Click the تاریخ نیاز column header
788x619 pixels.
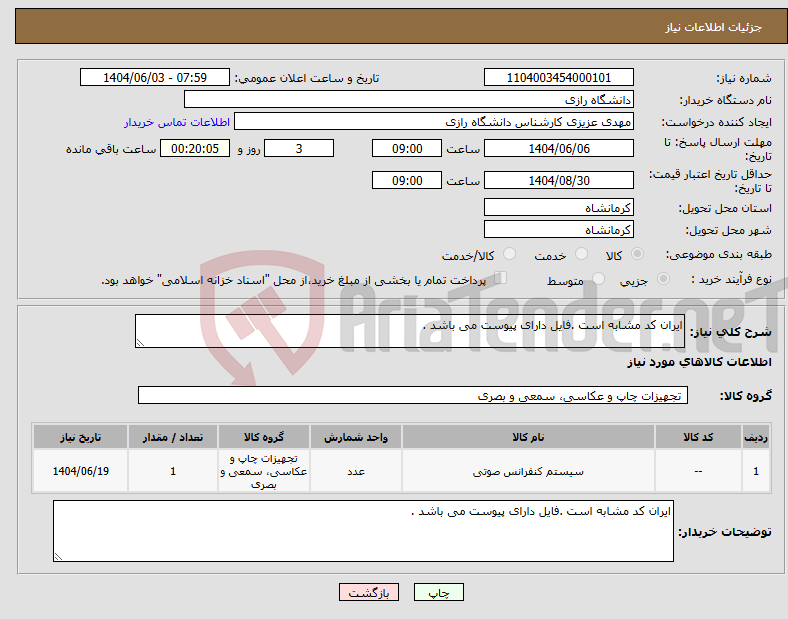(x=80, y=437)
